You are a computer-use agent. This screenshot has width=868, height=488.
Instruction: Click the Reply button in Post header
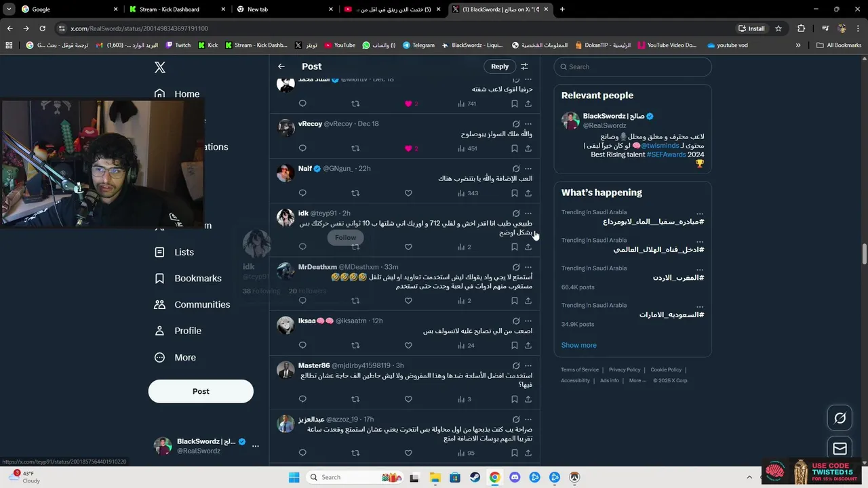(x=500, y=66)
